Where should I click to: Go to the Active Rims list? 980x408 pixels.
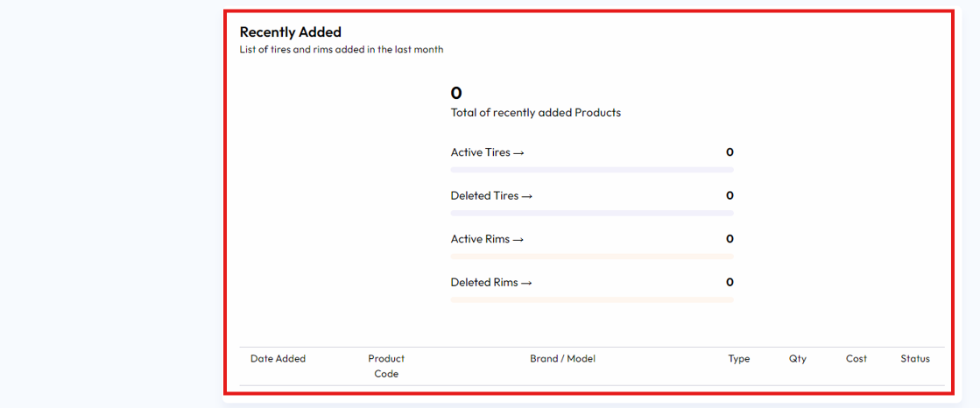click(x=487, y=239)
